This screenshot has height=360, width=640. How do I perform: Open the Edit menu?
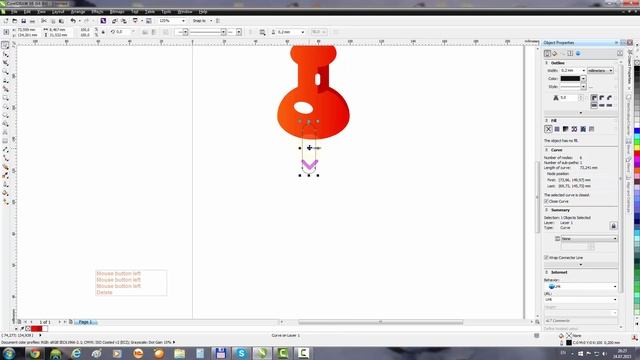click(27, 12)
